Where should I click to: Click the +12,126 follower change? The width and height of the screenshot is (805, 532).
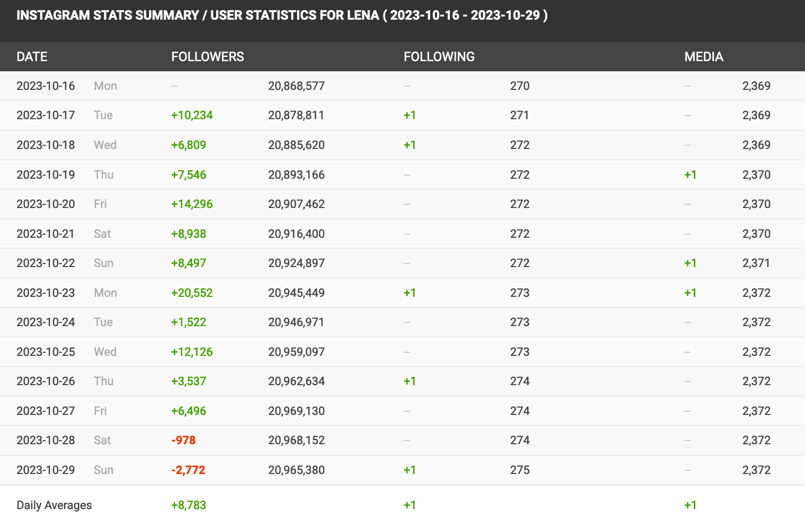[x=192, y=352]
